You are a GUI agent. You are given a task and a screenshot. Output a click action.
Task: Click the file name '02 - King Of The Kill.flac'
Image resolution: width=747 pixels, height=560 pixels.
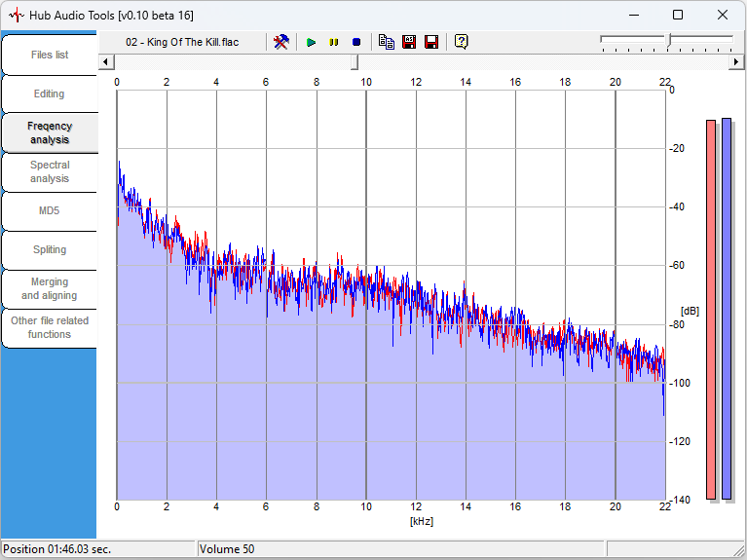182,42
